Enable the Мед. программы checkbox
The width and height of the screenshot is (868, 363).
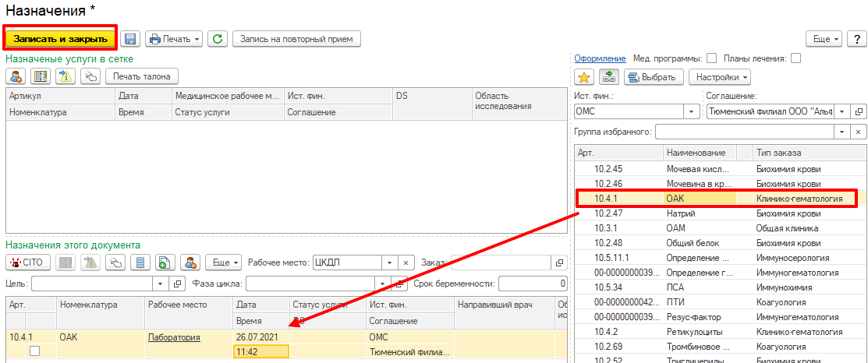point(711,58)
